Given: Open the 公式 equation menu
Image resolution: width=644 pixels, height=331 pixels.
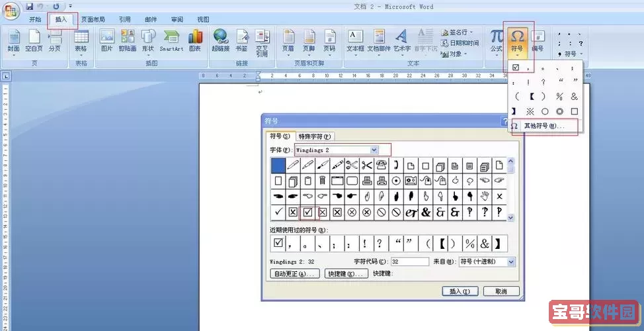Looking at the screenshot, I should [x=496, y=42].
